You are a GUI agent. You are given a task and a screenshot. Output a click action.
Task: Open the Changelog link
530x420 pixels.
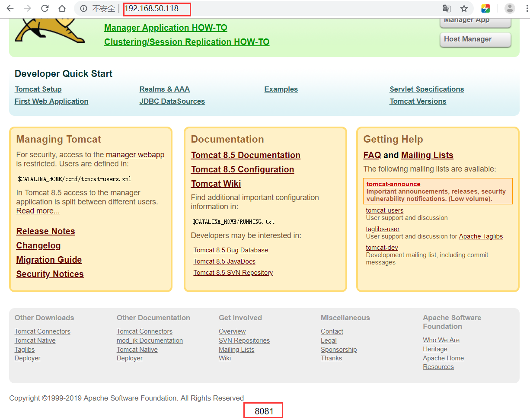[x=38, y=245]
